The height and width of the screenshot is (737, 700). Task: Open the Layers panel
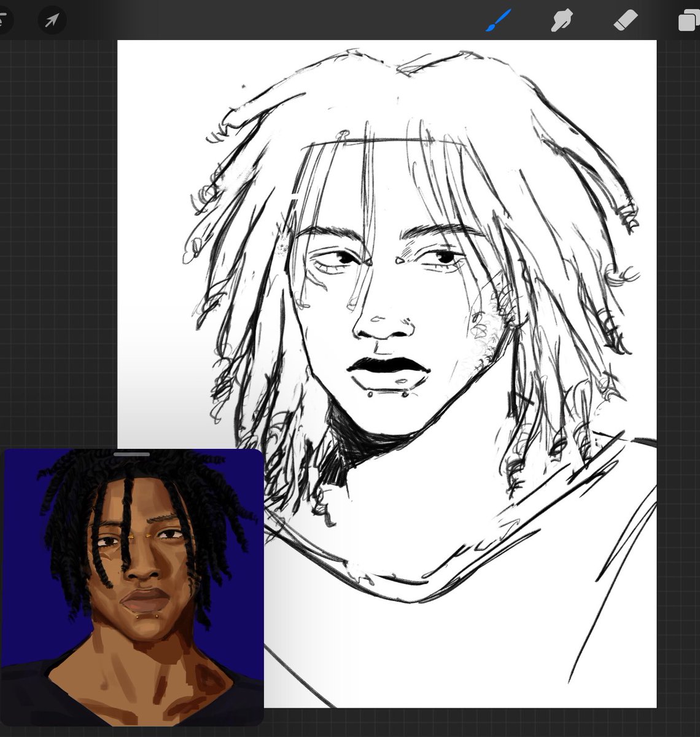click(688, 21)
